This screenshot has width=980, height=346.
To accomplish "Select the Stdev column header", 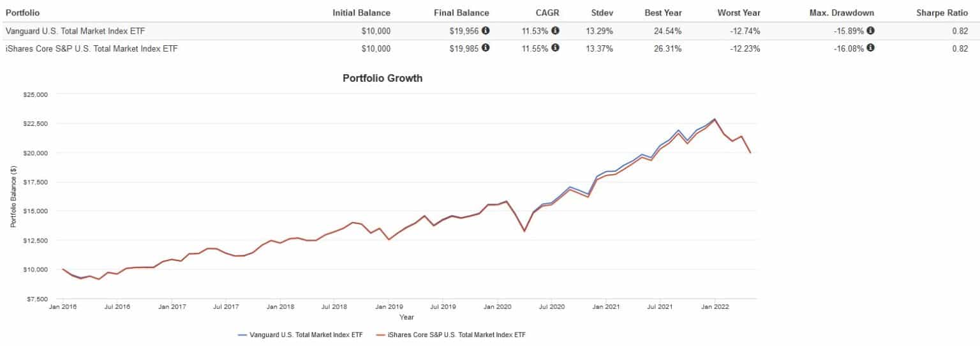I will pos(601,13).
